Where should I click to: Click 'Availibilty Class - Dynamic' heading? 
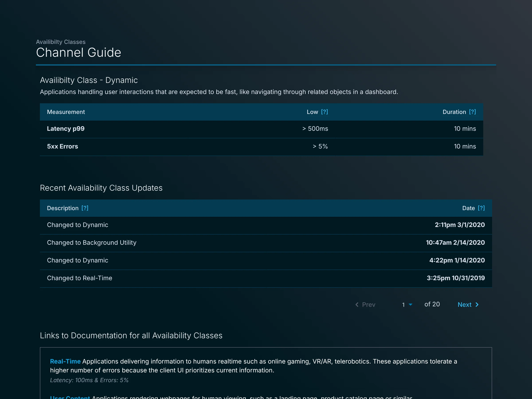pyautogui.click(x=89, y=80)
